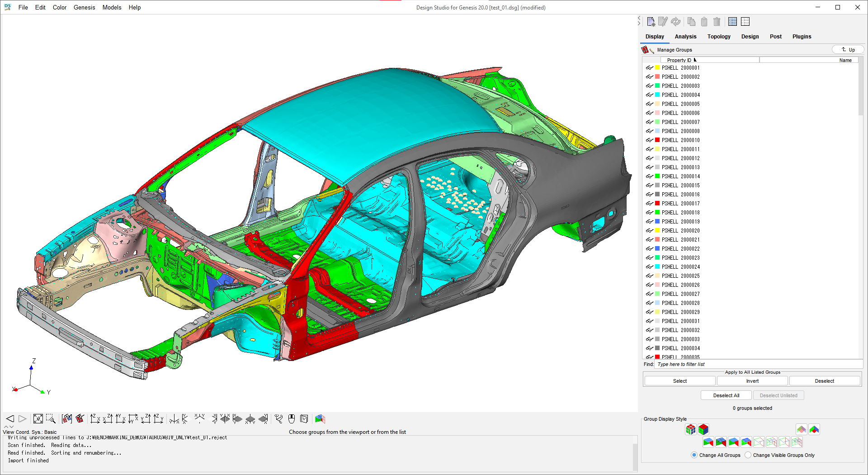
Task: Click the refresh arrows toolbar icon
Action: pos(675,22)
